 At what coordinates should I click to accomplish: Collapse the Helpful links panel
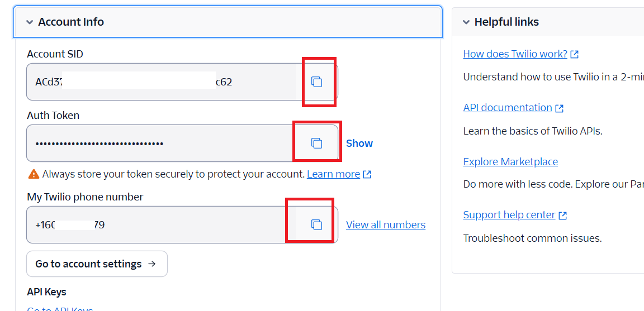(x=466, y=22)
